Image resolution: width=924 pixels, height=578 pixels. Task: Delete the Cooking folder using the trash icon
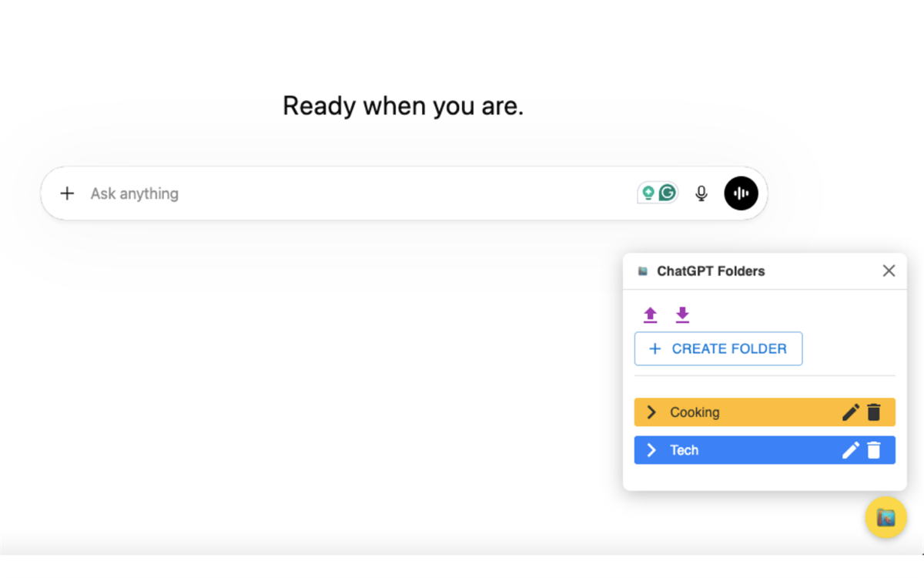(x=874, y=412)
